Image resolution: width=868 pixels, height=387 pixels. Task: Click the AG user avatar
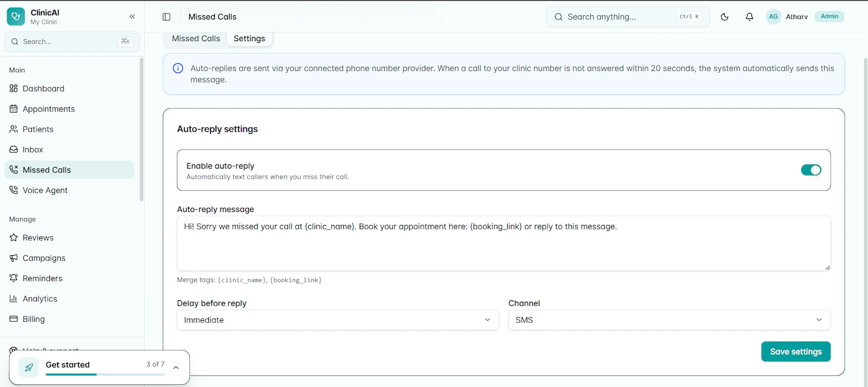[773, 17]
